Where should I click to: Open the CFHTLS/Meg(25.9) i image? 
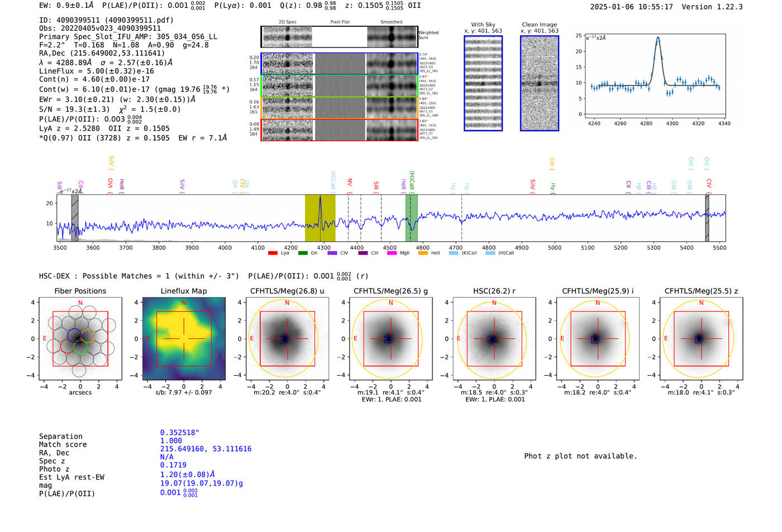[x=598, y=338]
